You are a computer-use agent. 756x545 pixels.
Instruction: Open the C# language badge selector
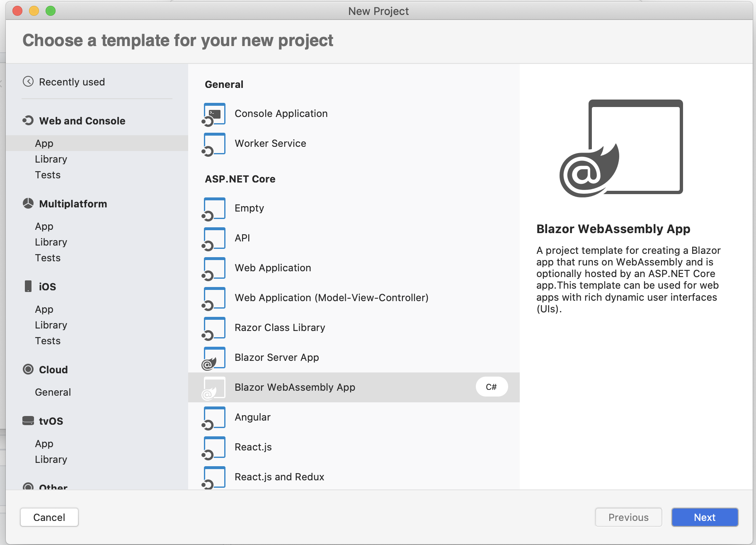click(492, 387)
